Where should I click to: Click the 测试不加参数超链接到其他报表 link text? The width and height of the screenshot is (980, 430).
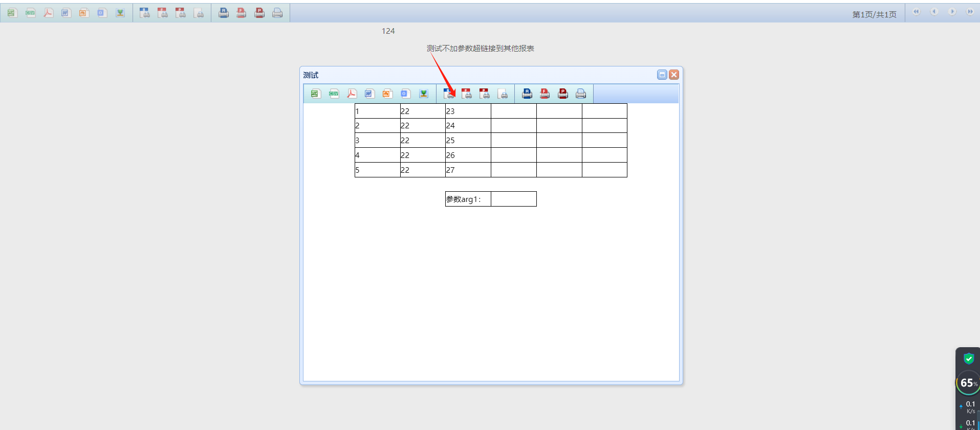pos(481,49)
